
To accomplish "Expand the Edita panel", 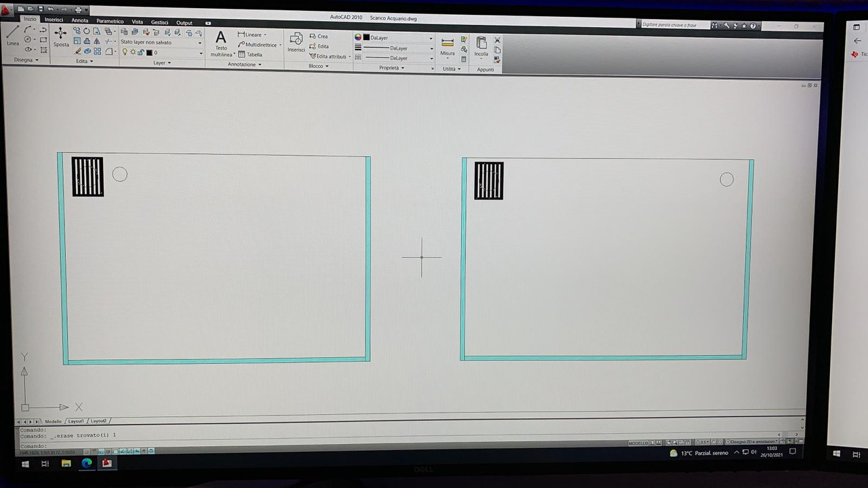I will click(x=85, y=61).
